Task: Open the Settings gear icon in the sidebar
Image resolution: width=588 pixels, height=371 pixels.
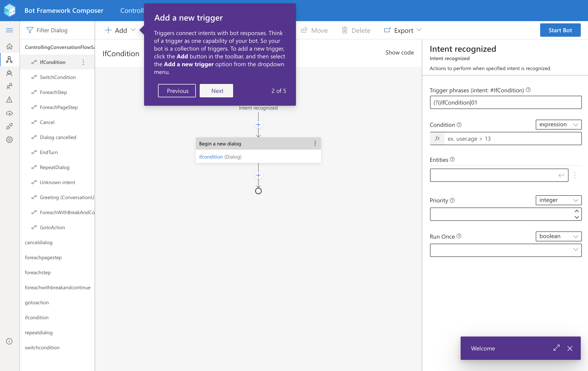Action: [x=9, y=140]
